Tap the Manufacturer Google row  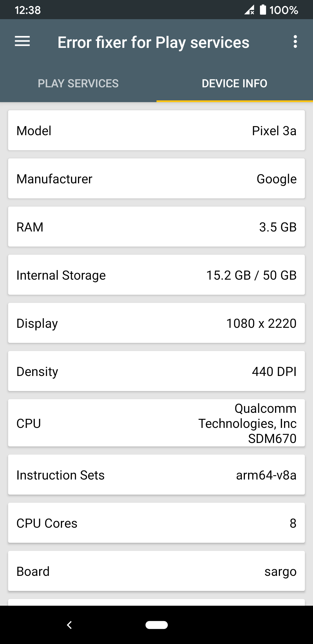pos(156,178)
